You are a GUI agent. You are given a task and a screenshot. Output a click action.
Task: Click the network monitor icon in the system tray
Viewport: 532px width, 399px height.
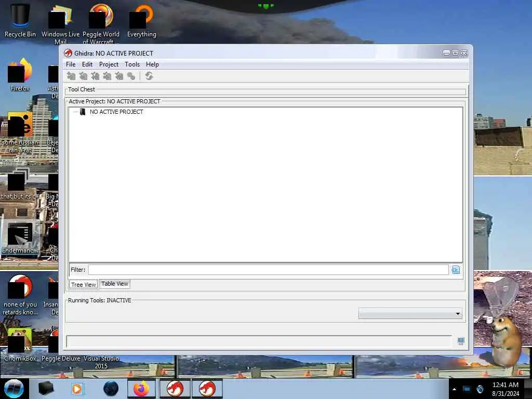point(467,389)
